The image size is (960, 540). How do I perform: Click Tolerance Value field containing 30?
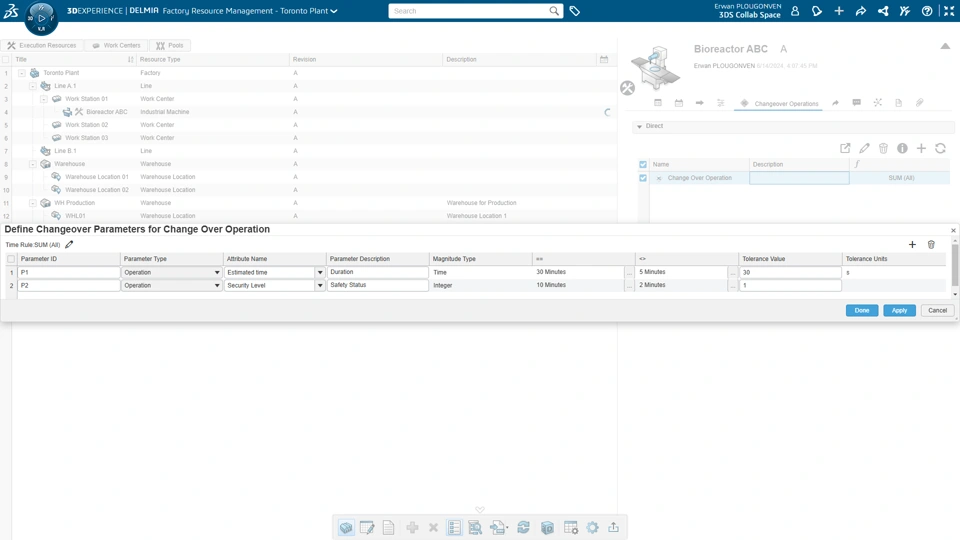click(x=790, y=272)
